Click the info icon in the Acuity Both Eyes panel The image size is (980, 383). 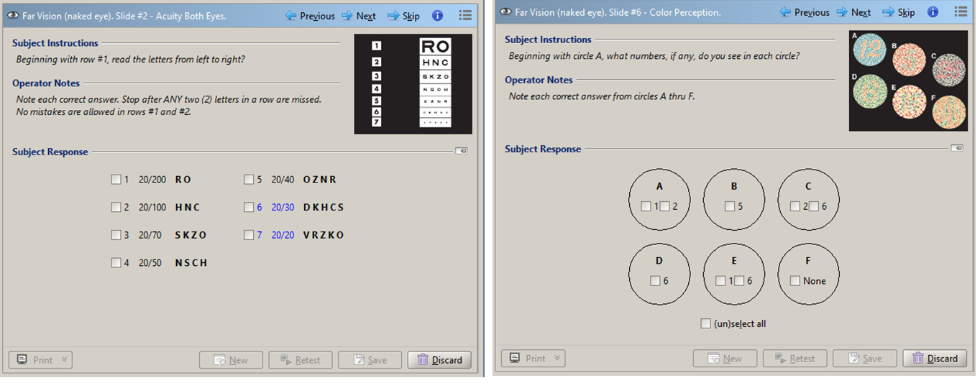(x=437, y=16)
